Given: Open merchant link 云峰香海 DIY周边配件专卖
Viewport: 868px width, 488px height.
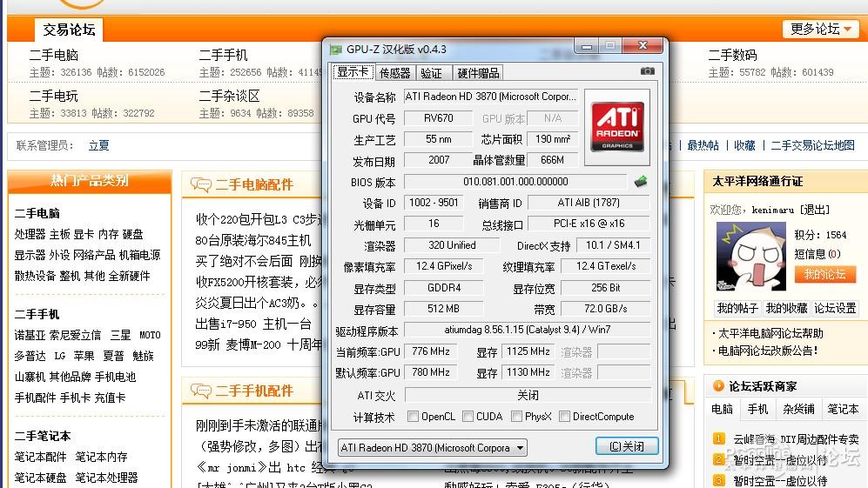Looking at the screenshot, I should pyautogui.click(x=796, y=439).
